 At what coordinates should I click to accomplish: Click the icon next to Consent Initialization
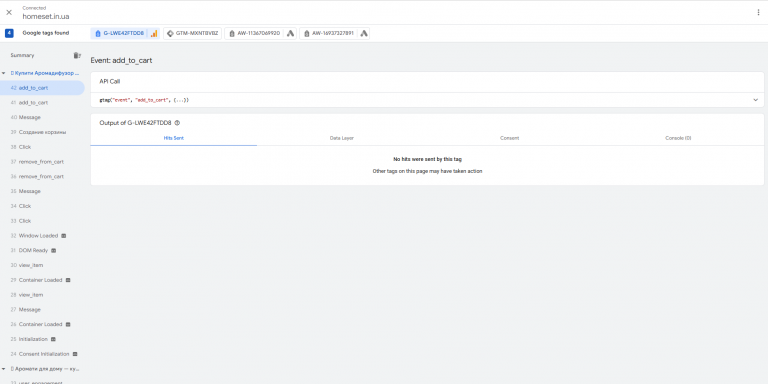75,354
